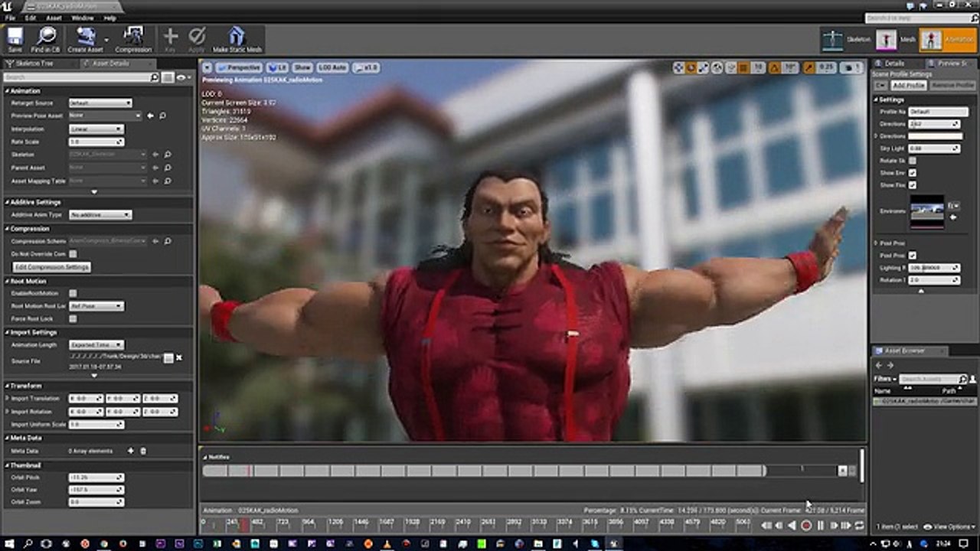The height and width of the screenshot is (551, 980).
Task: Click Show button in viewport
Action: pos(302,67)
